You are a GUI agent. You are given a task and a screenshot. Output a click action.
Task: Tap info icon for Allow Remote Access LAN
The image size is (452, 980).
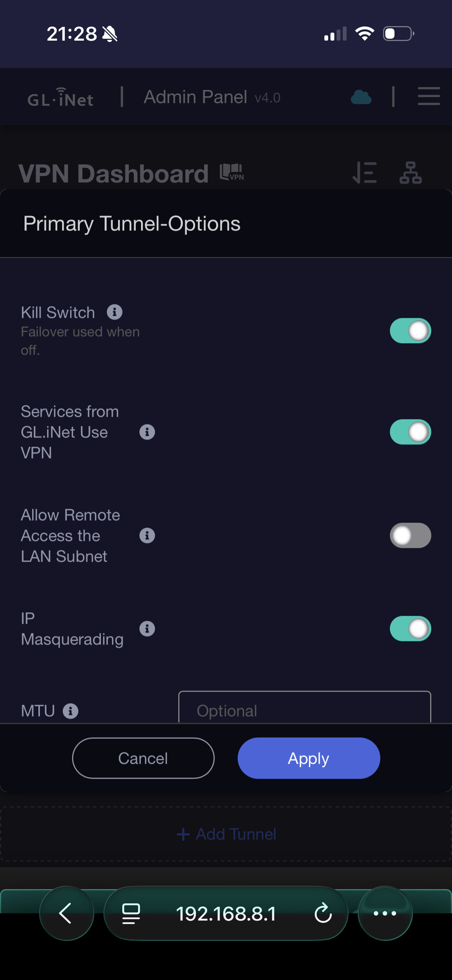coord(147,535)
